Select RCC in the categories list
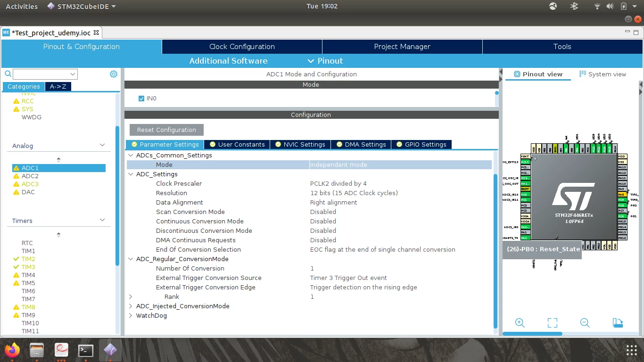644x362 pixels. pos(27,101)
